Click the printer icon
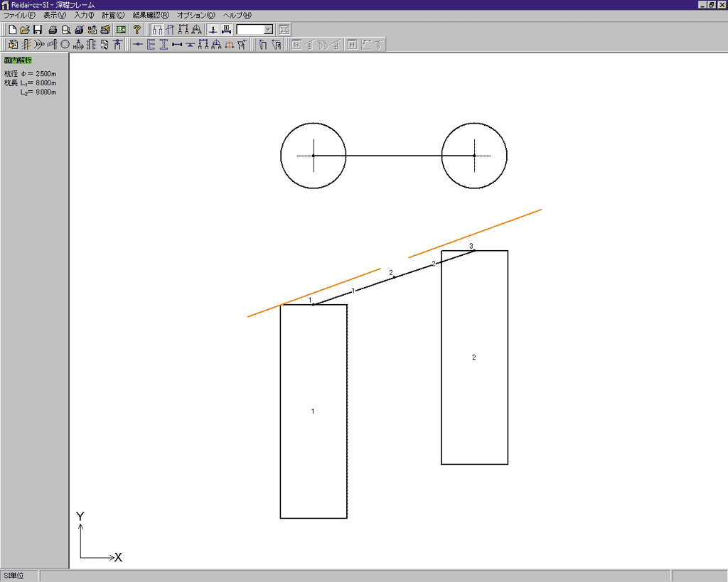The width and height of the screenshot is (728, 582). coord(53,30)
